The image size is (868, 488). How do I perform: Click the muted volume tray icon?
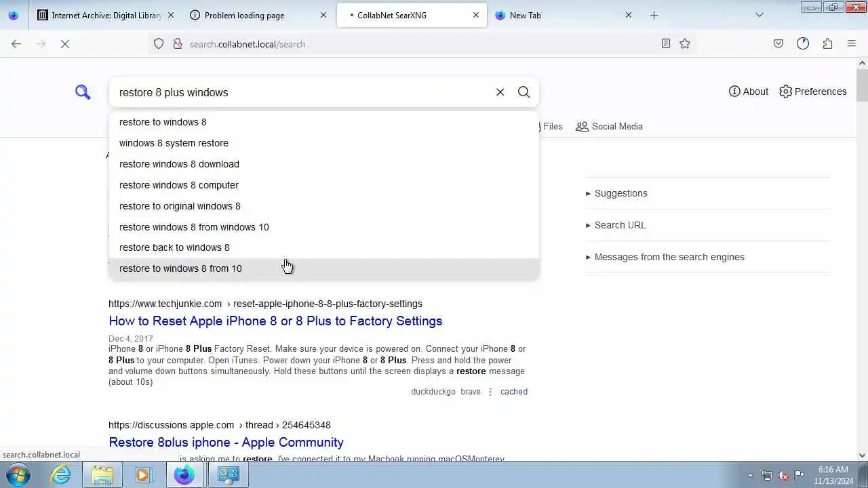783,475
